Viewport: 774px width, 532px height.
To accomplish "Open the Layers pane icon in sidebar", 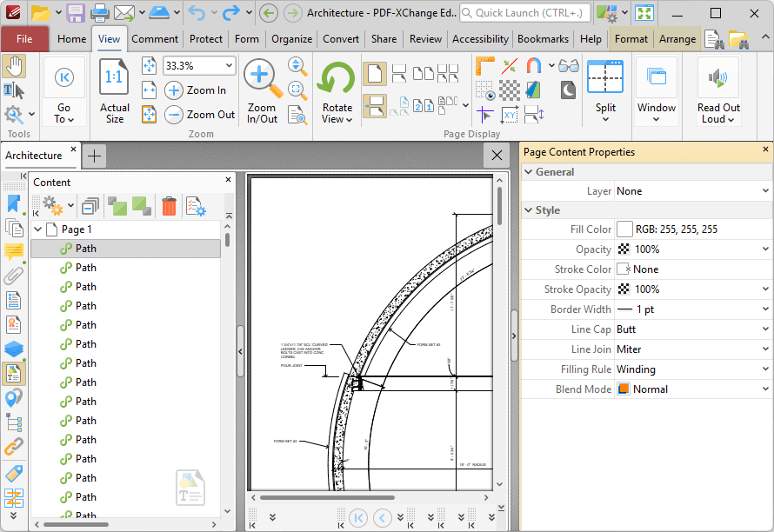I will 14,349.
